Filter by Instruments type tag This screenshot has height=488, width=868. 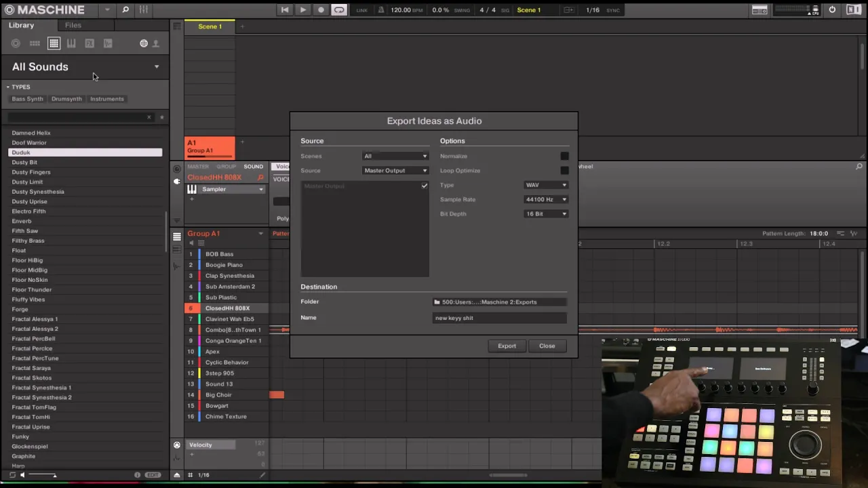pos(107,99)
